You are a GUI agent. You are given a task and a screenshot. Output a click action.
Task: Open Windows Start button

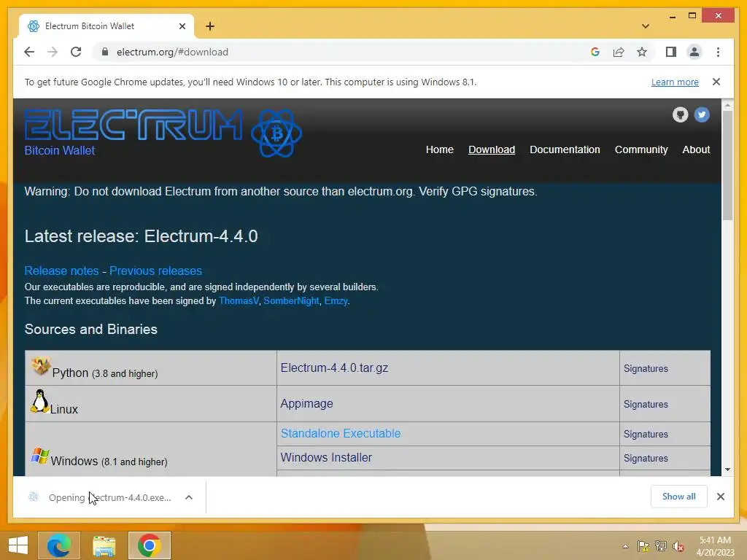[x=18, y=545]
